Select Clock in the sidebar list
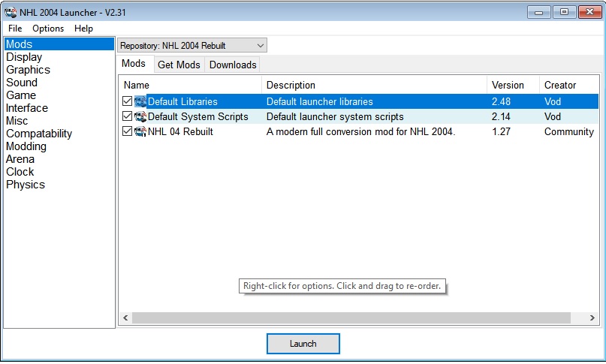 (x=59, y=172)
